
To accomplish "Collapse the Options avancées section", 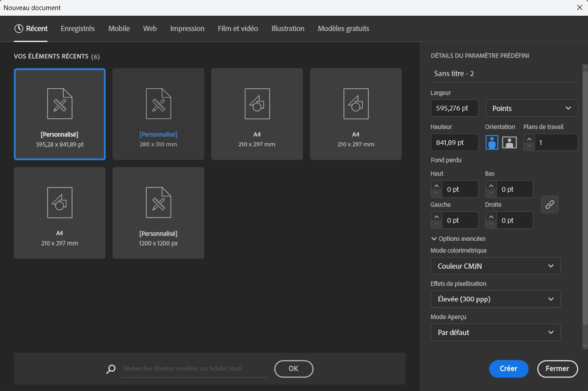I will click(x=458, y=239).
